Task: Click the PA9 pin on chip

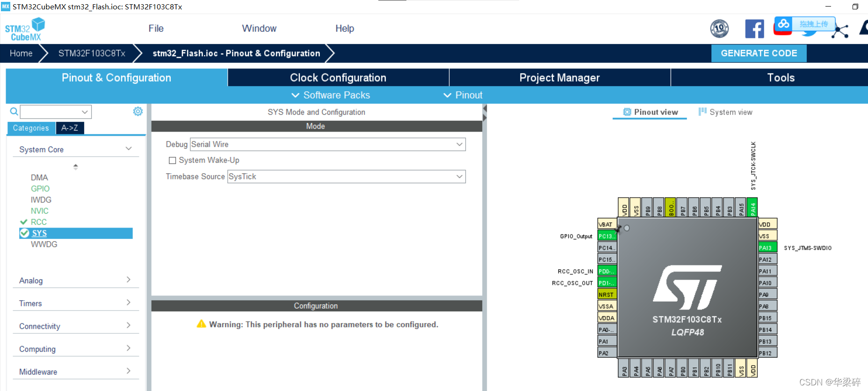Action: click(x=767, y=295)
